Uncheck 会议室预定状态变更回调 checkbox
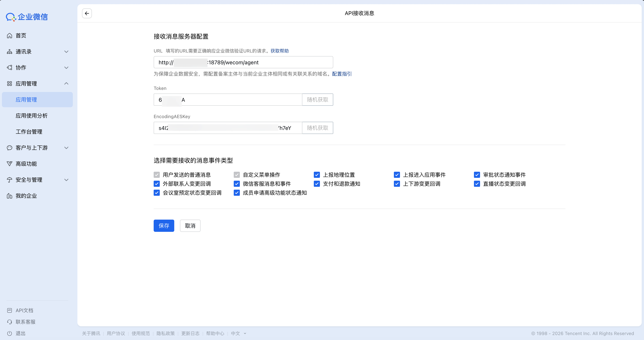644x340 pixels. (x=157, y=193)
